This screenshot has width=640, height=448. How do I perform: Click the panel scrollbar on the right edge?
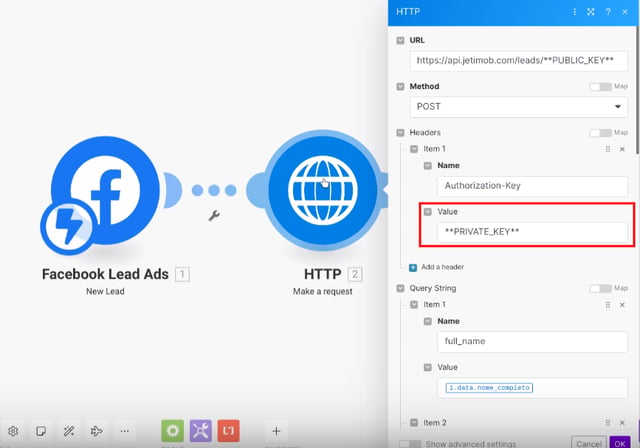tap(638, 90)
